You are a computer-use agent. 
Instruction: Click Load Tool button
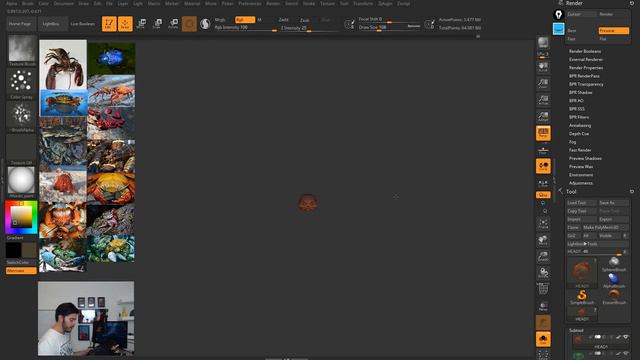(x=581, y=203)
